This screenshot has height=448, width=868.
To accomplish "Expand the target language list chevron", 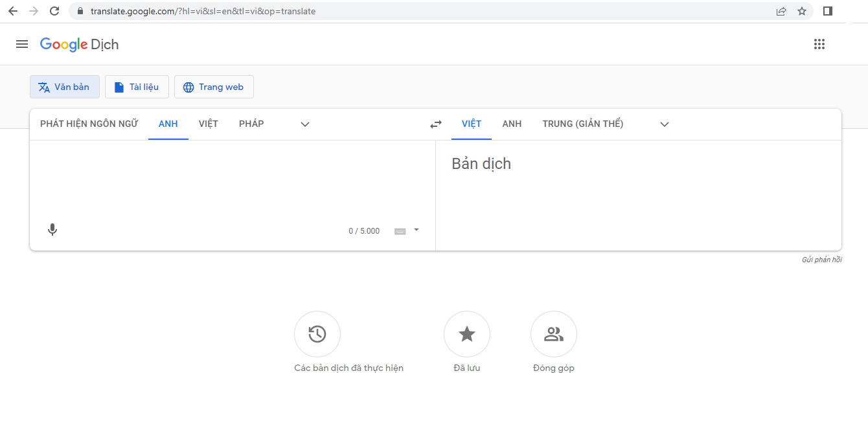I will click(x=664, y=124).
